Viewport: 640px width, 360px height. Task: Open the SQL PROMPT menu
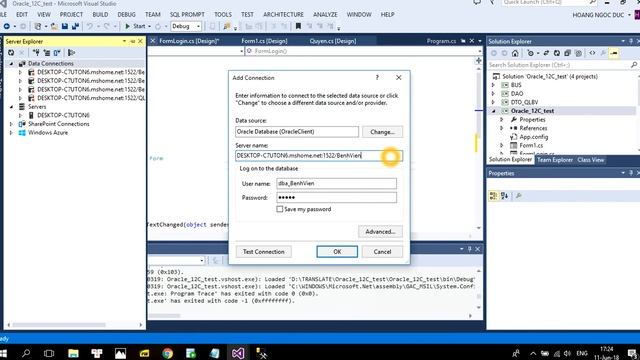[x=187, y=14]
